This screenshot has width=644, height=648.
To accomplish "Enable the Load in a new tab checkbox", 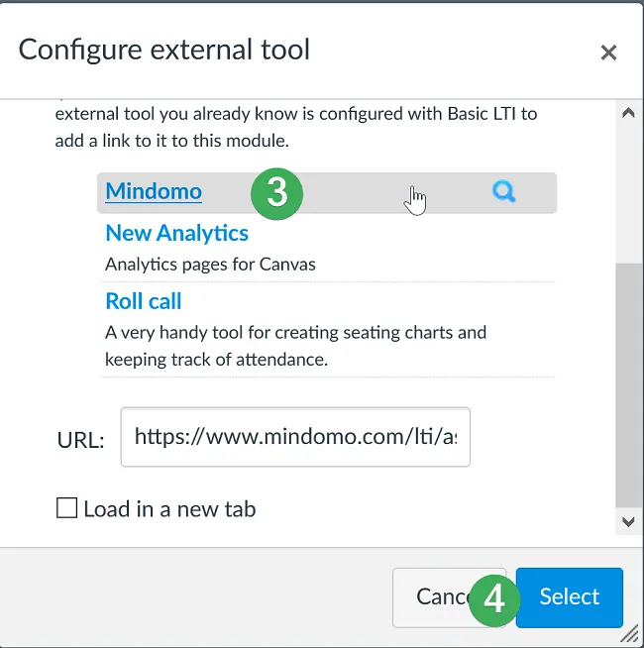I will pos(66,509).
